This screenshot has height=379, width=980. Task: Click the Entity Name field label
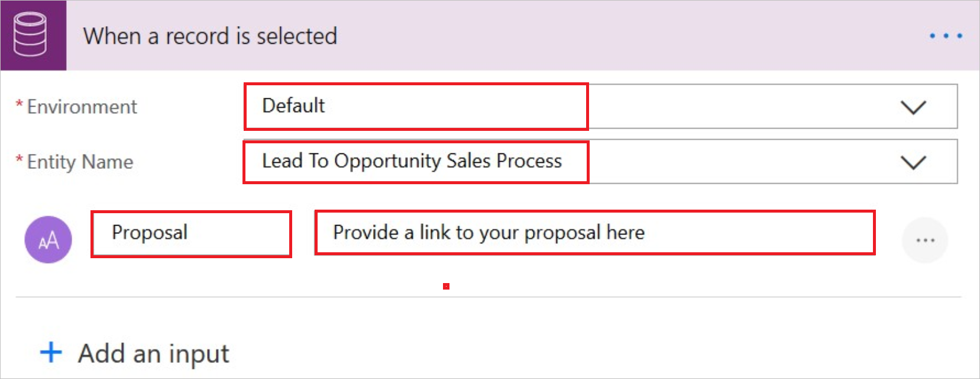80,162
